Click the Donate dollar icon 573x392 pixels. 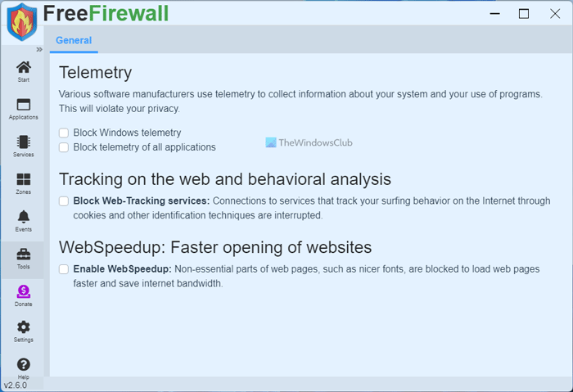[x=23, y=293]
